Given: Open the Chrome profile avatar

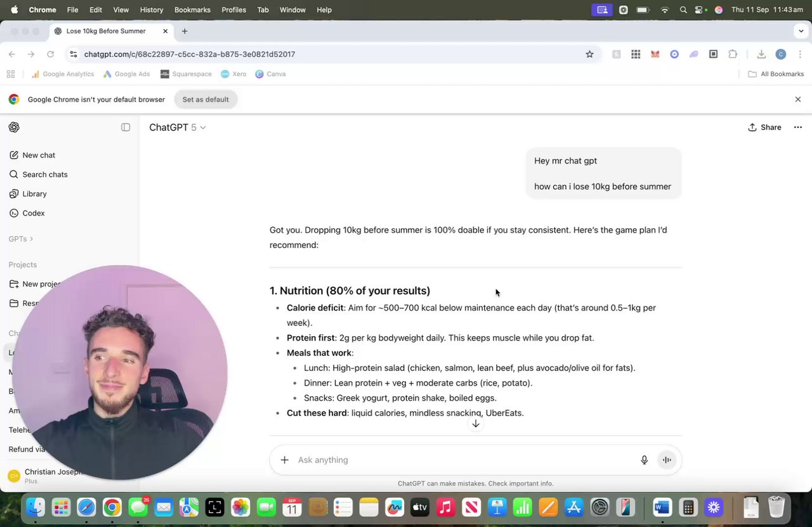Looking at the screenshot, I should pyautogui.click(x=781, y=55).
